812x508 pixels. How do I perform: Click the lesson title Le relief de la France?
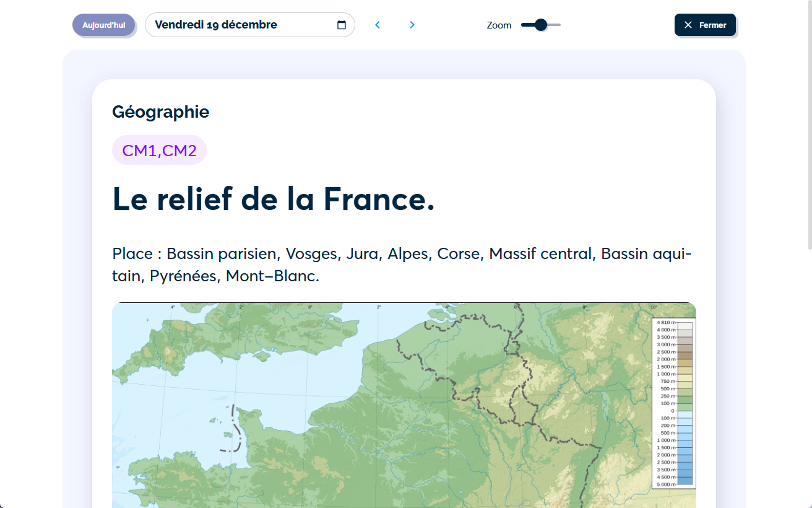click(x=274, y=199)
